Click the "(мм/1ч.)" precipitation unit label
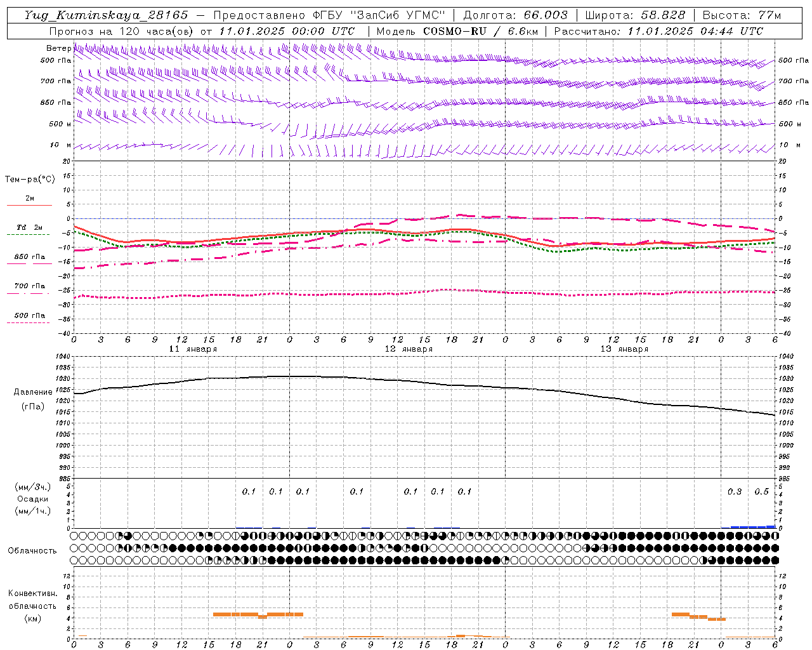The height and width of the screenshot is (650, 812). (33, 511)
